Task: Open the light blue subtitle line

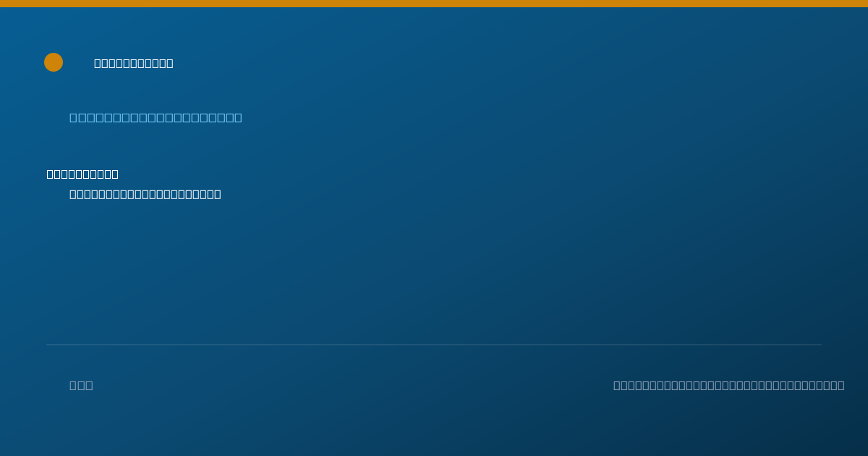Action: coord(156,117)
